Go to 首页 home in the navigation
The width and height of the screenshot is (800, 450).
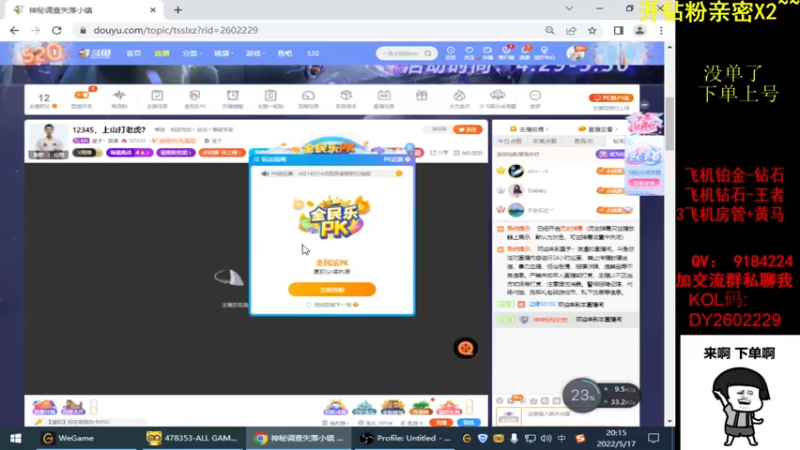coord(134,53)
